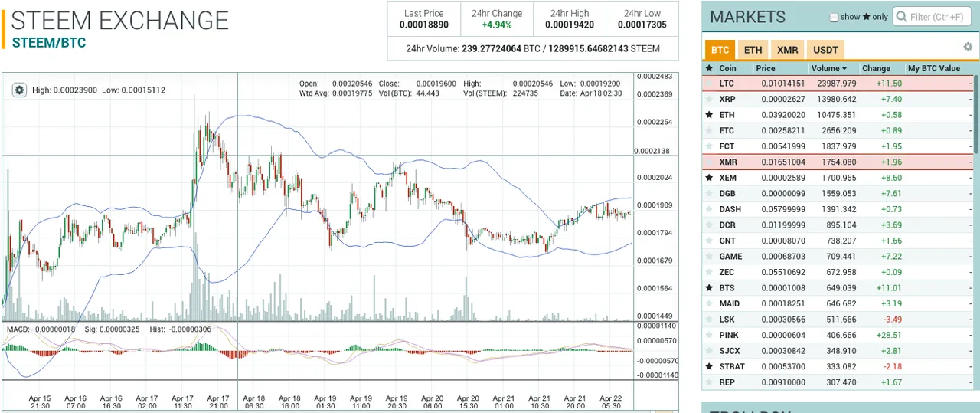Click the markets list vertical scrollbar
The height and width of the screenshot is (413, 980).
click(x=977, y=113)
